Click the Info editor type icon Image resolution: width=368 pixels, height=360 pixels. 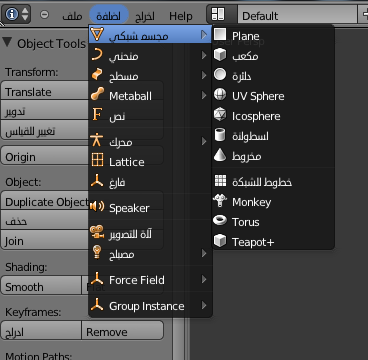[x=12, y=14]
